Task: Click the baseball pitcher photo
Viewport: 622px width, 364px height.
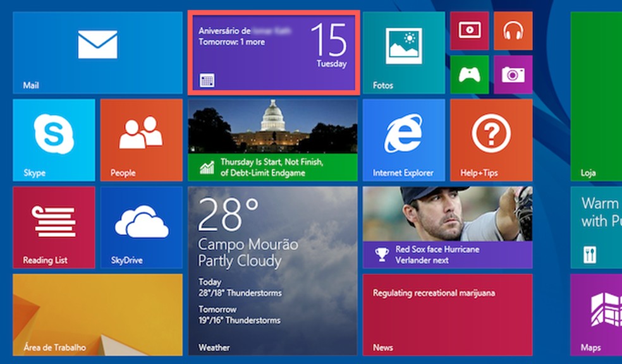Action: (448, 214)
